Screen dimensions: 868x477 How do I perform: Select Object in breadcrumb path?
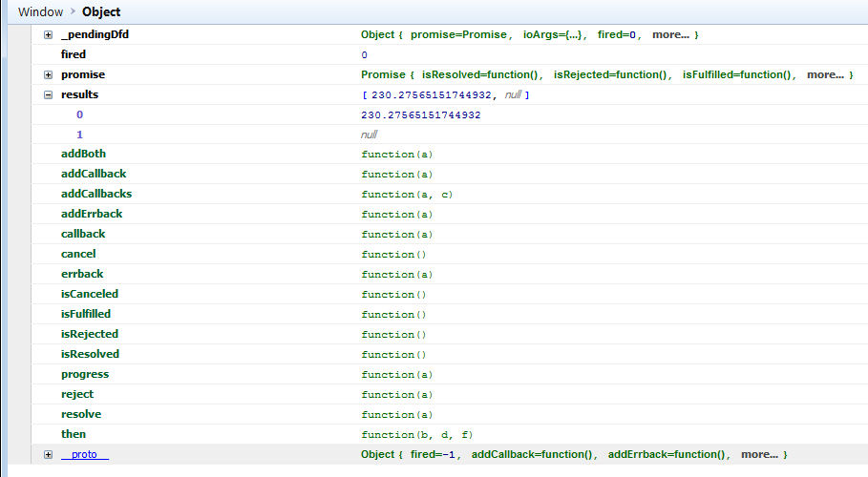(x=101, y=11)
